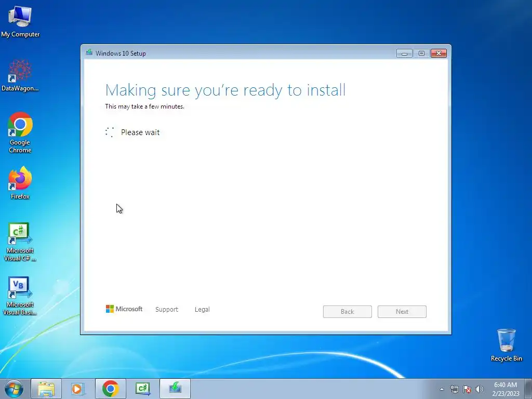Open the network status tray icon
This screenshot has width=532, height=399.
[454, 389]
